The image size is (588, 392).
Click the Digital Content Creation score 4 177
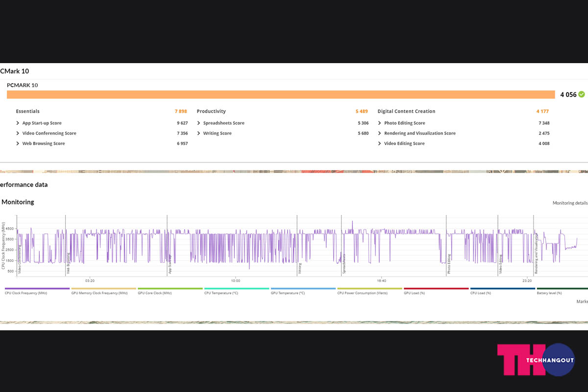click(542, 112)
